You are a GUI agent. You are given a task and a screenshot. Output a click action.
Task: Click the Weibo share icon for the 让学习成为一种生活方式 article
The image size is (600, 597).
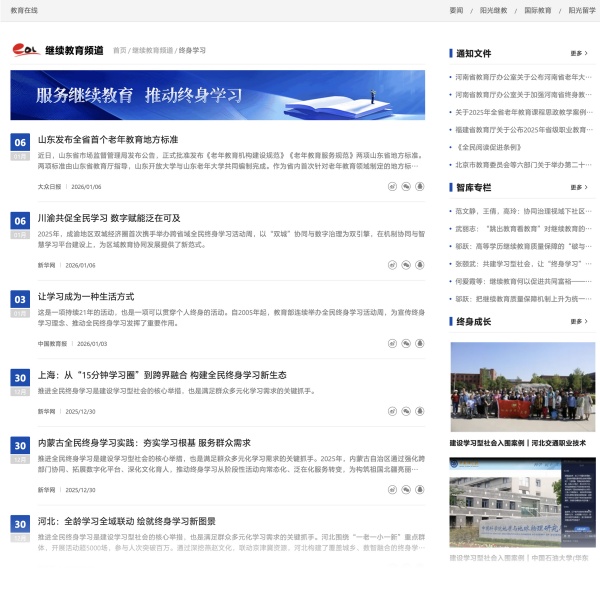coord(393,343)
